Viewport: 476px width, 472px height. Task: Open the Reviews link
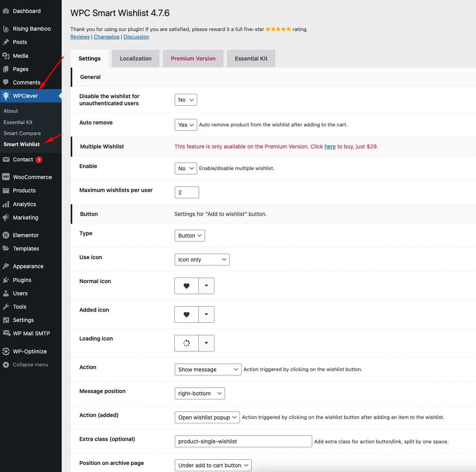click(80, 37)
